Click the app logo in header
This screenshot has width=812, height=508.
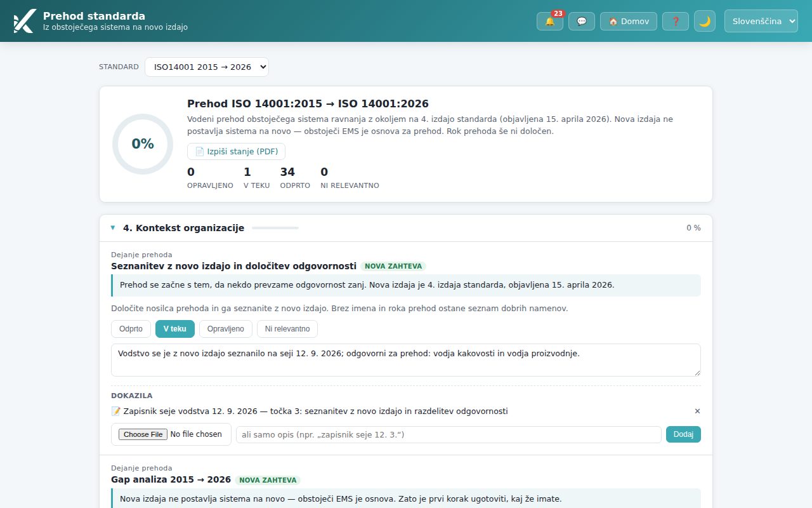[24, 21]
